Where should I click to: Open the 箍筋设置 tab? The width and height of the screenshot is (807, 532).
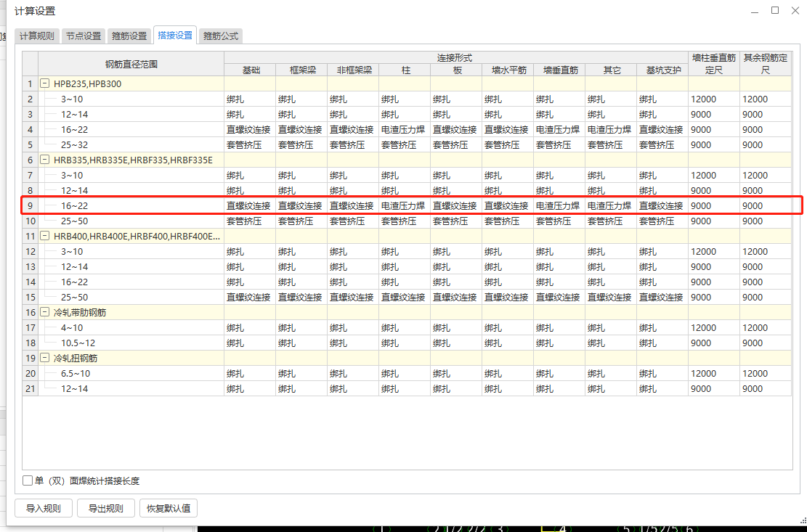pos(129,36)
